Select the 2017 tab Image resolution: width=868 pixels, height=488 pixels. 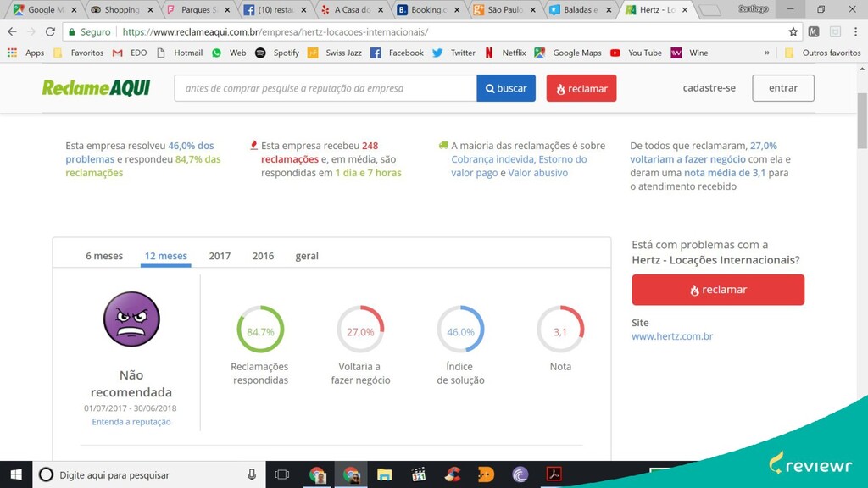pyautogui.click(x=220, y=256)
